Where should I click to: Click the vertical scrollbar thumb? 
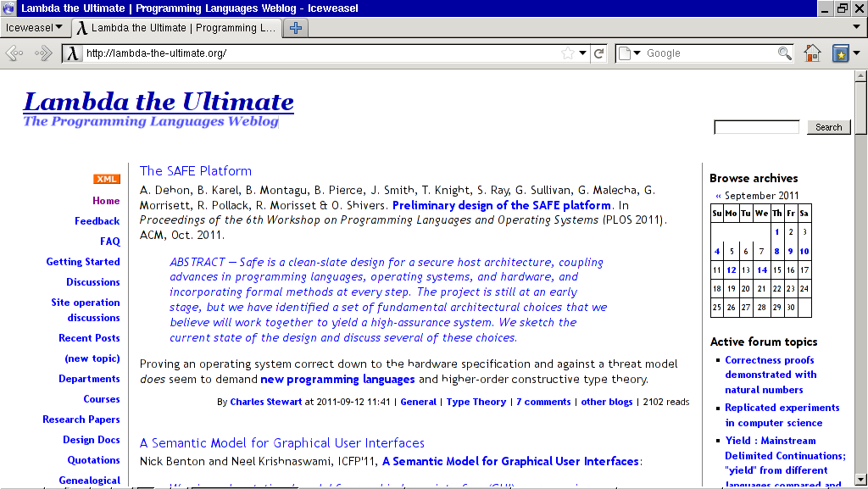tap(860, 108)
